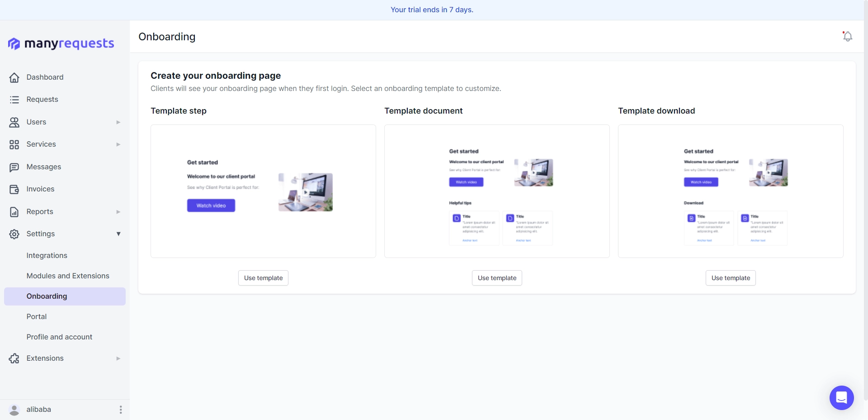Use template for Template download
This screenshot has width=868, height=420.
[x=730, y=278]
